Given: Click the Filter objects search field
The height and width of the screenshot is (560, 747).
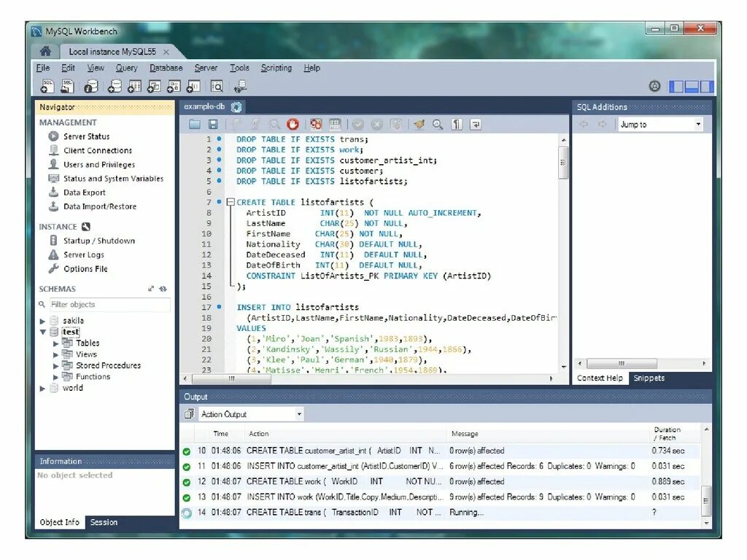Looking at the screenshot, I should coord(109,305).
